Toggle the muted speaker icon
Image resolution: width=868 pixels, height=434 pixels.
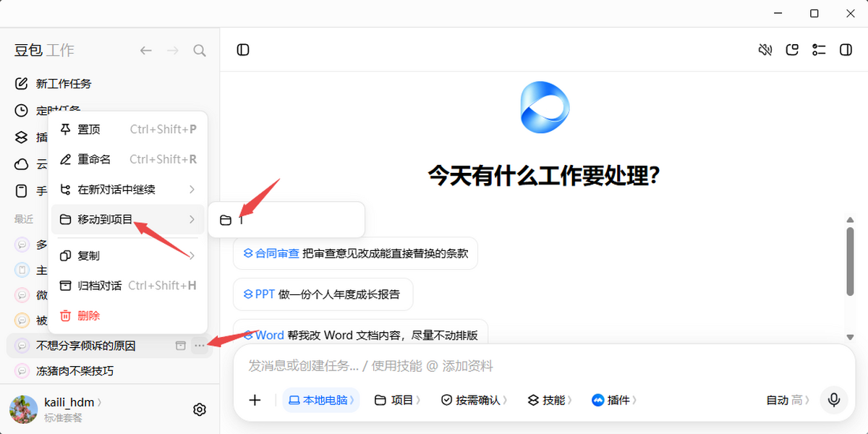(x=765, y=50)
